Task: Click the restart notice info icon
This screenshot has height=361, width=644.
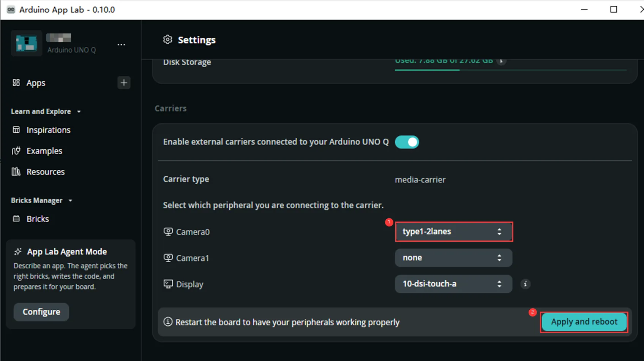Action: [x=168, y=322]
